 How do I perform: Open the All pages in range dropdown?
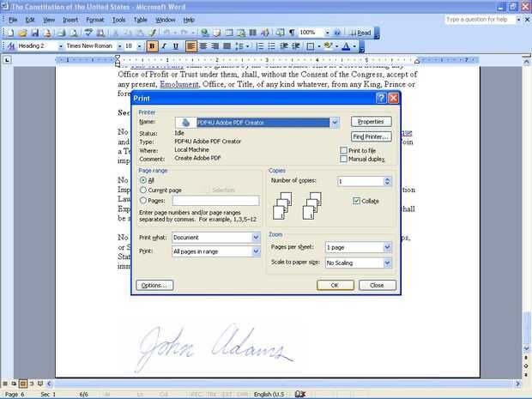coord(256,251)
